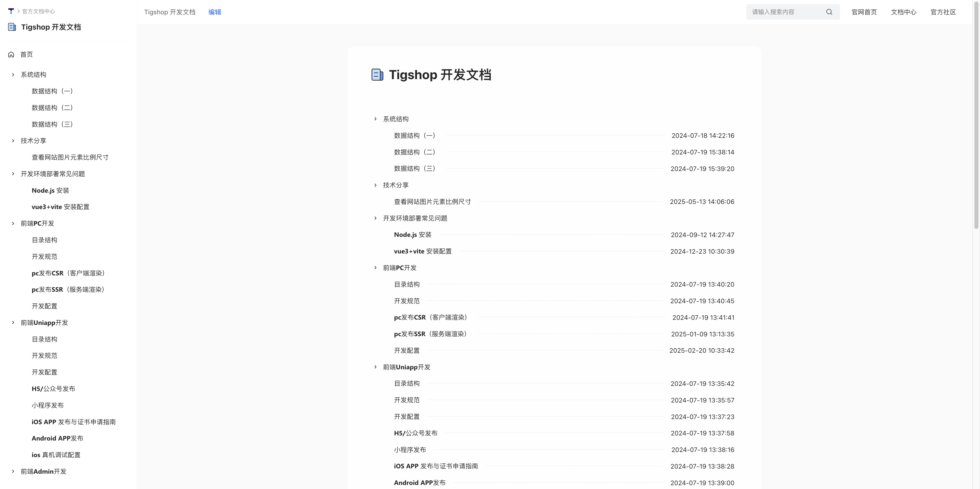Click the 官方文档中心 breadcrumb link
Image resolution: width=980 pixels, height=489 pixels.
(39, 11)
